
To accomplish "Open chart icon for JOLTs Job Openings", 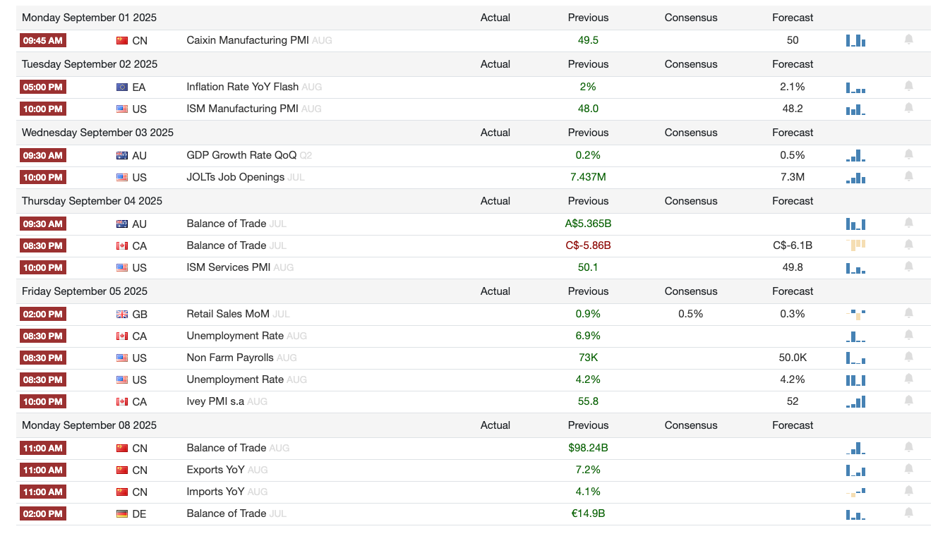I will tap(855, 178).
